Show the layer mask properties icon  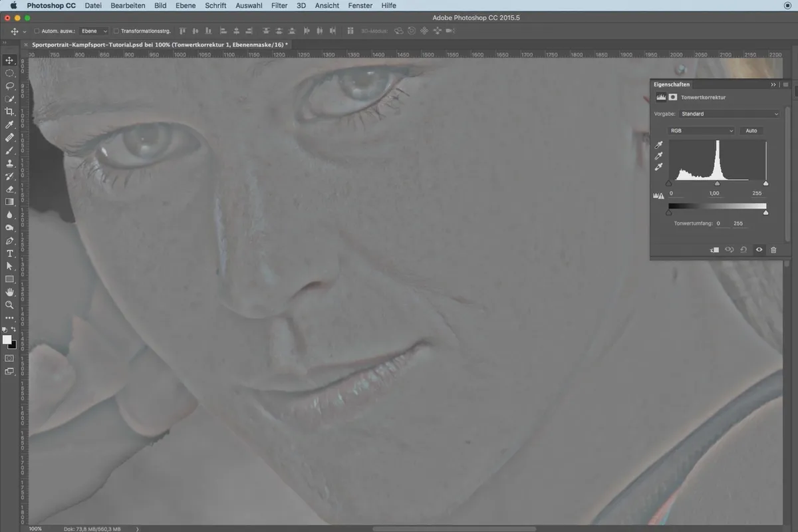point(673,97)
